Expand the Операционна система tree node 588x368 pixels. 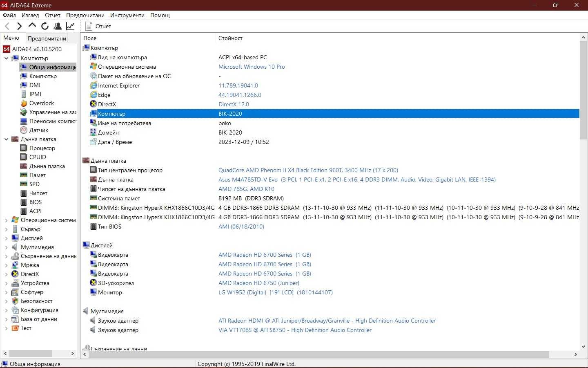(x=6, y=220)
